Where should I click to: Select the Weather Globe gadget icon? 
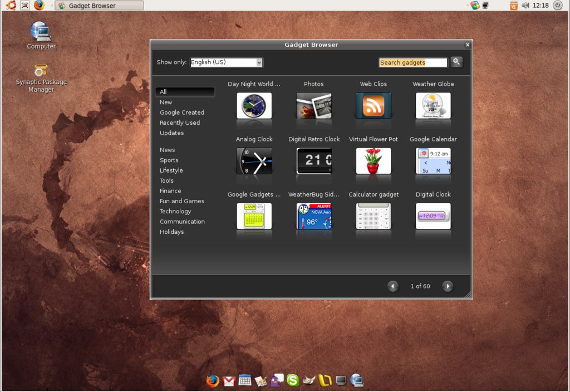coord(433,106)
